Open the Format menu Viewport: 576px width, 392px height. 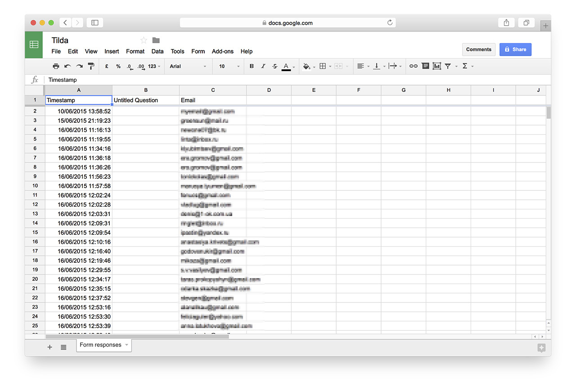click(x=135, y=51)
